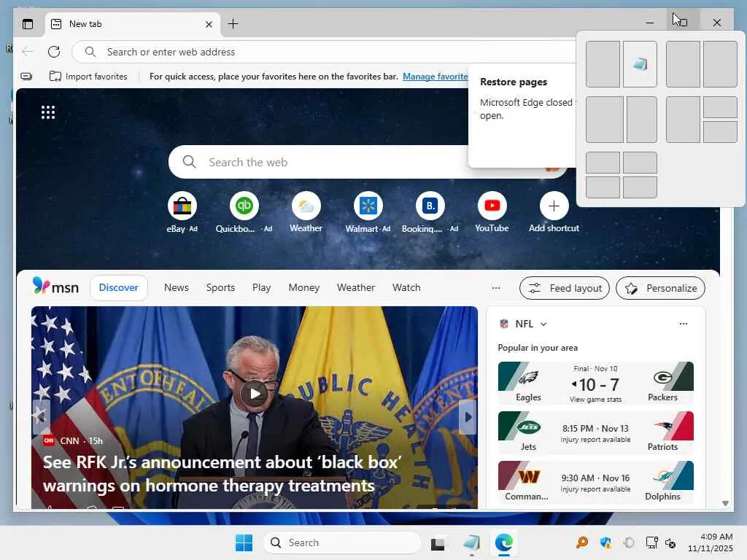The width and height of the screenshot is (747, 560).
Task: Click the browser back arrow
Action: 28,52
